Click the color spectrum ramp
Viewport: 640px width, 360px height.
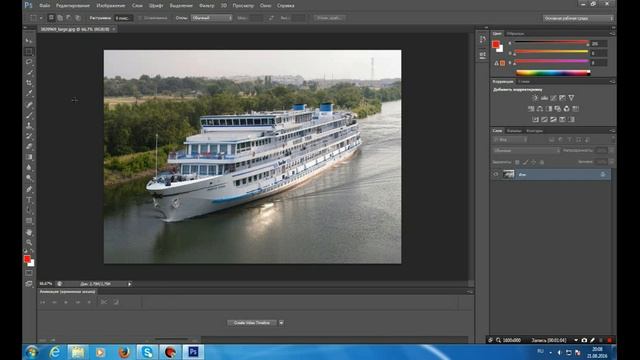(553, 73)
